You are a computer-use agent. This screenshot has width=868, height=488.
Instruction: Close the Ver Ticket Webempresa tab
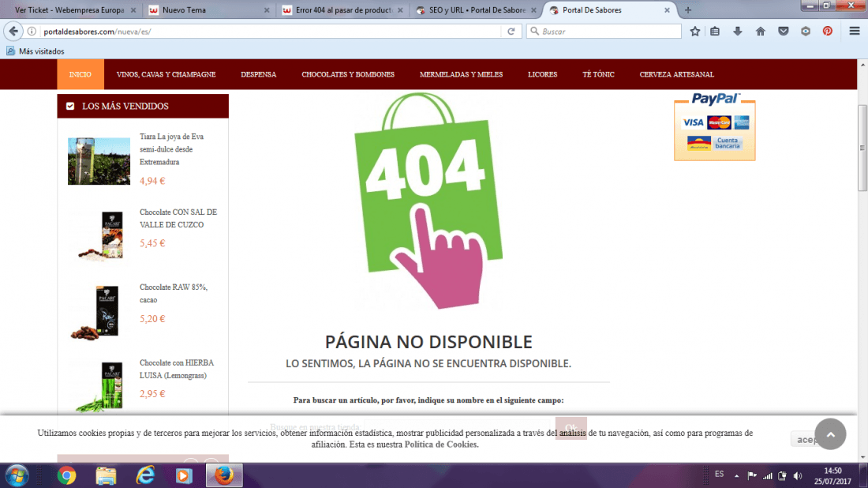point(133,10)
